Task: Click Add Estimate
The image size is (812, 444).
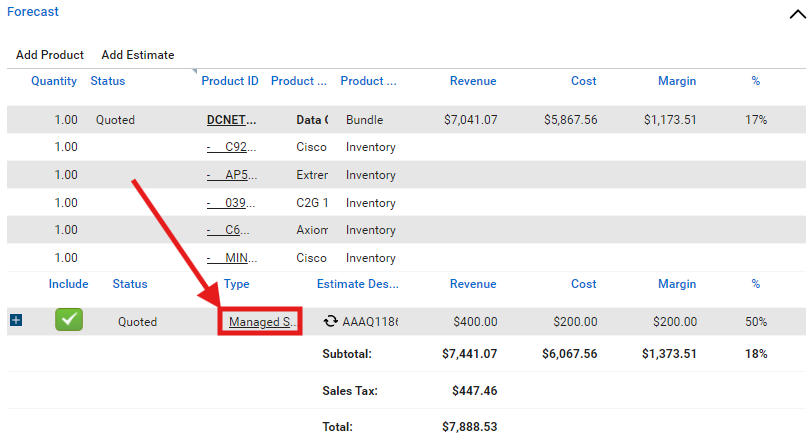Action: (138, 55)
